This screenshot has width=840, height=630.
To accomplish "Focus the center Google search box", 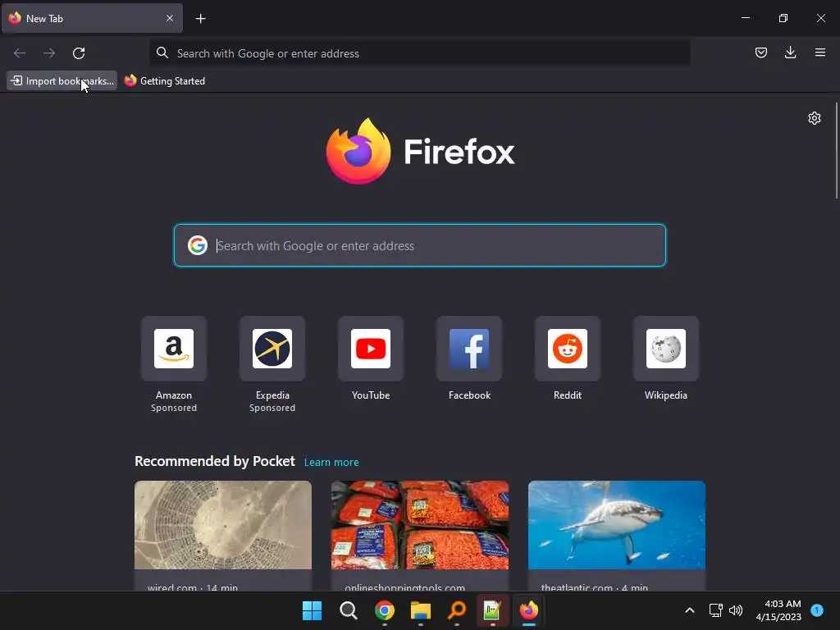I will pyautogui.click(x=419, y=245).
